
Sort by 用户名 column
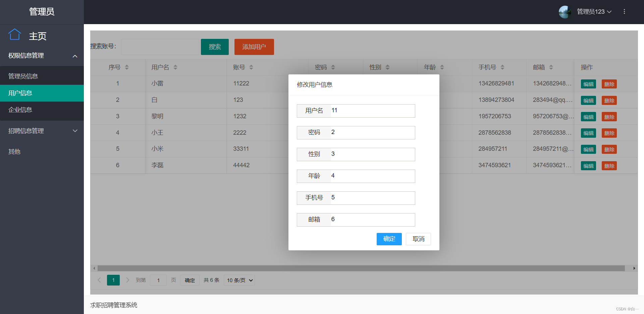click(175, 67)
